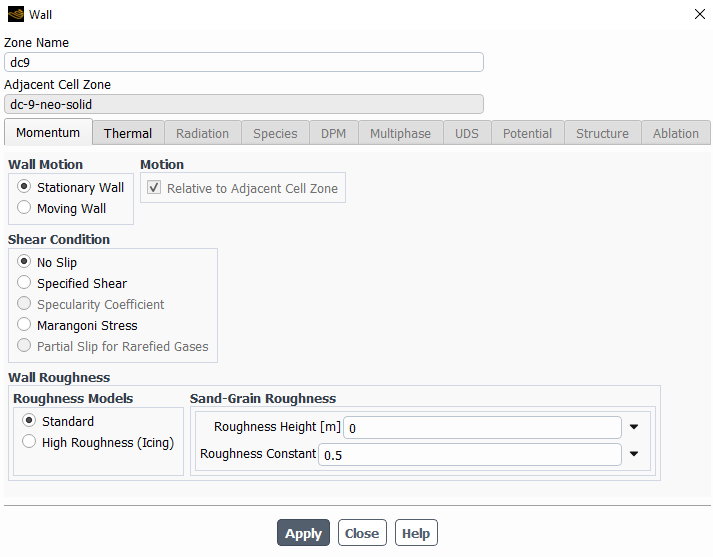Open the Momentum tab
Image resolution: width=713 pixels, height=557 pixels.
(x=48, y=133)
